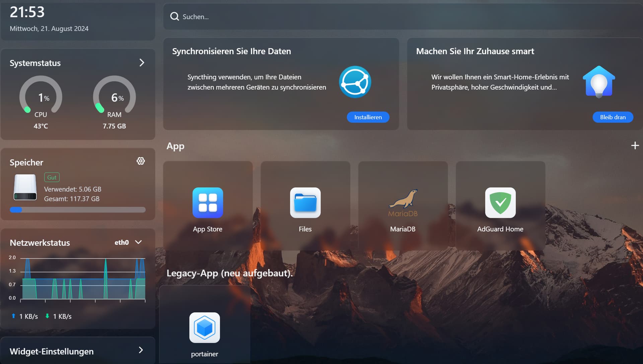Click date 'Mittwoch, 21. August 2024'
643x364 pixels.
coord(49,28)
